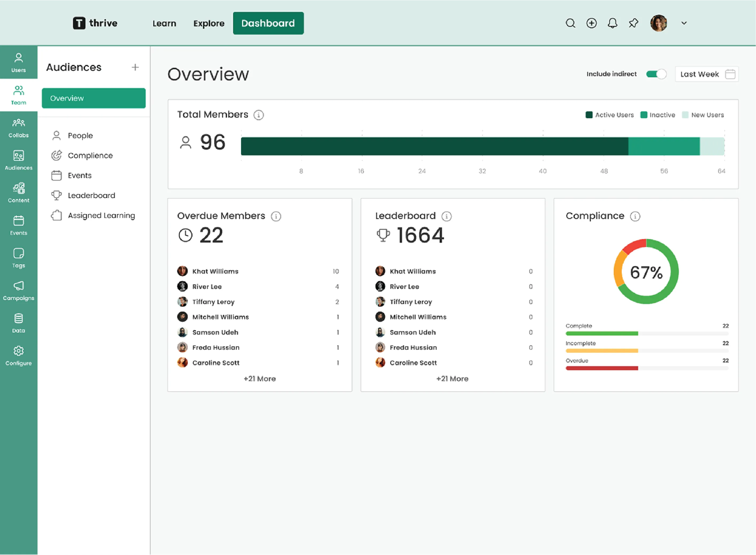Screen dimensions: 756x555
Task: Select Tiffany Leroy in Overdue Members
Action: click(258, 302)
